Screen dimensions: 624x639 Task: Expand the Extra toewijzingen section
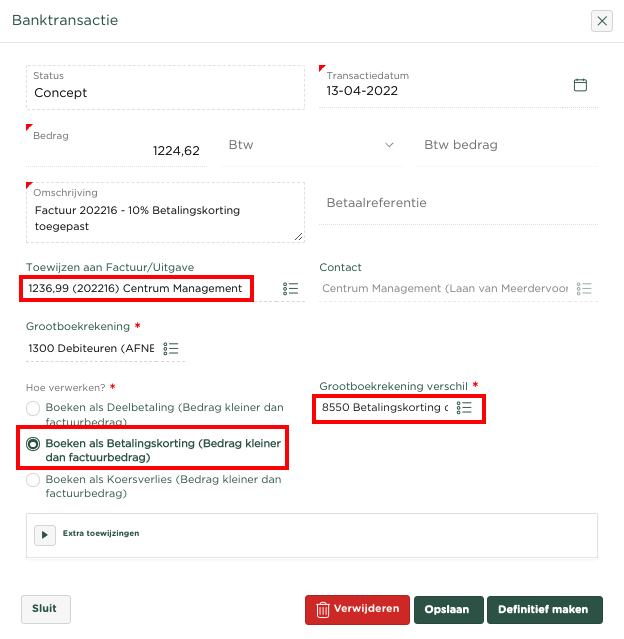(x=45, y=534)
